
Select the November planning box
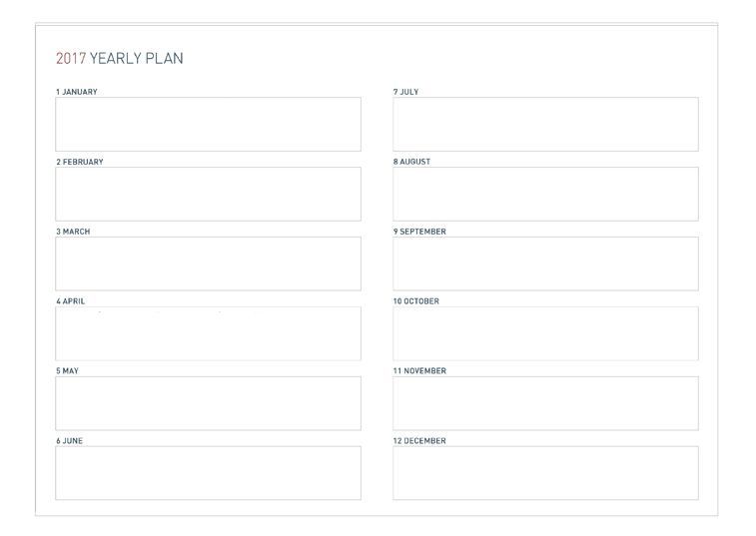545,403
